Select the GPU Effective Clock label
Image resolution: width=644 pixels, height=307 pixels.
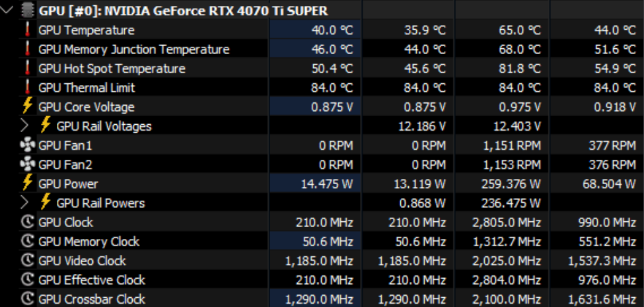coord(92,280)
